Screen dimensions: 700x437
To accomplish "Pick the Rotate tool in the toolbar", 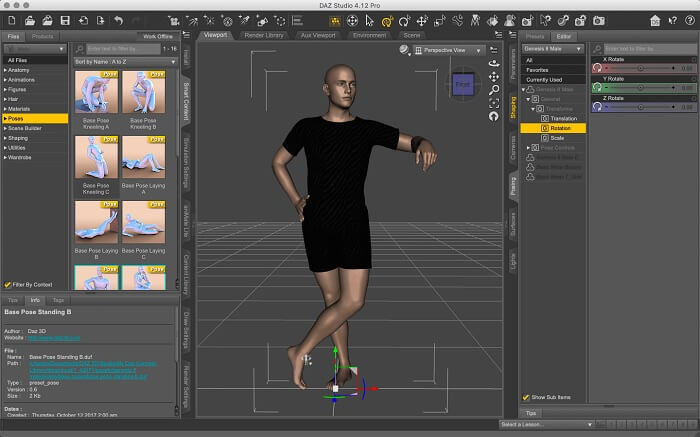I will click(404, 21).
